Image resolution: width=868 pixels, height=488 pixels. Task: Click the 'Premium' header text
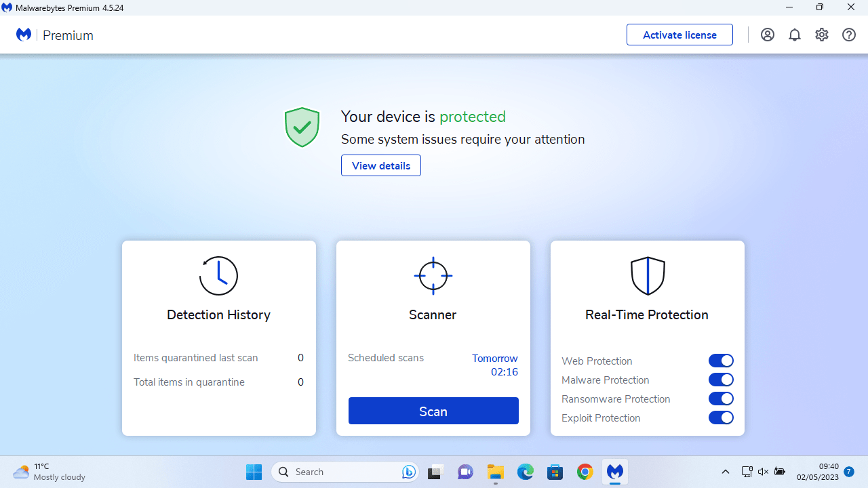[x=68, y=35]
